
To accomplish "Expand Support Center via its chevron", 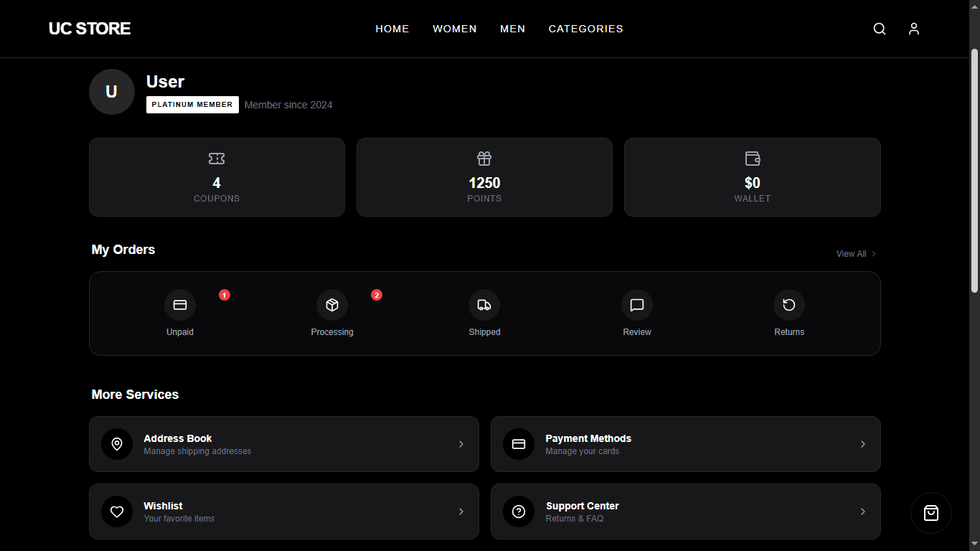I will [x=863, y=512].
